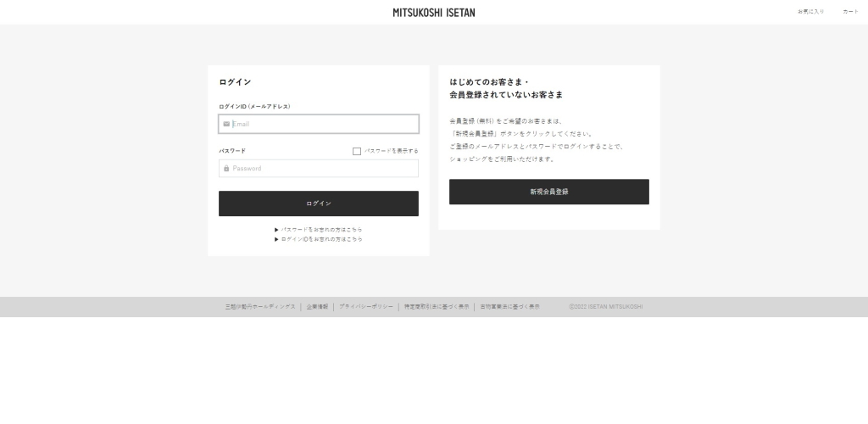
Task: Open the ログインIDをお忘れの方はこちら link
Action: coord(322,239)
